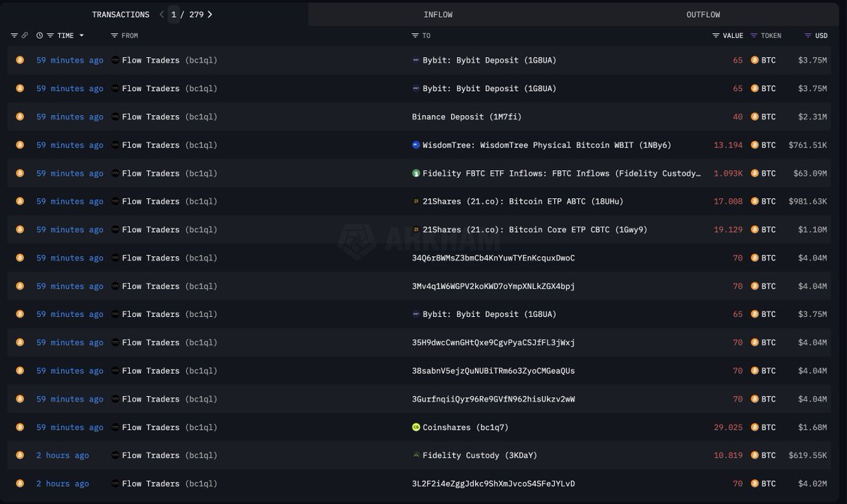Click the Fidelity FBTC ETF Inflows logo

pos(416,173)
